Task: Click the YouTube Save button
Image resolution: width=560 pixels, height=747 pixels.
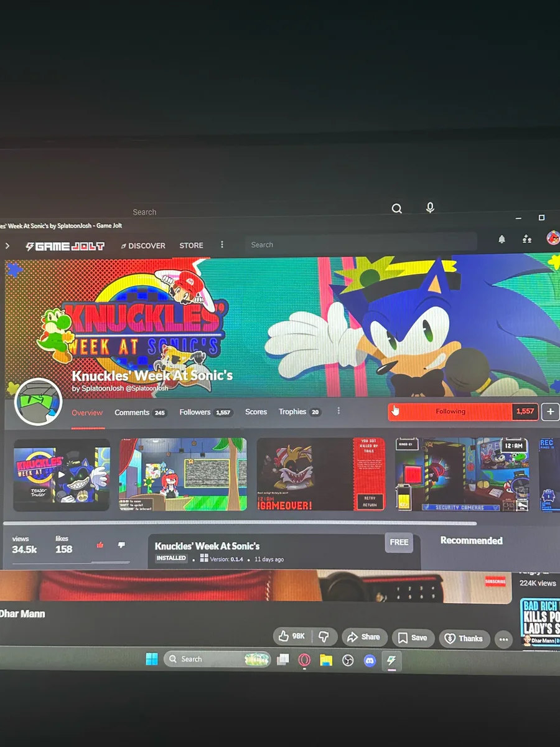Action: 413,637
